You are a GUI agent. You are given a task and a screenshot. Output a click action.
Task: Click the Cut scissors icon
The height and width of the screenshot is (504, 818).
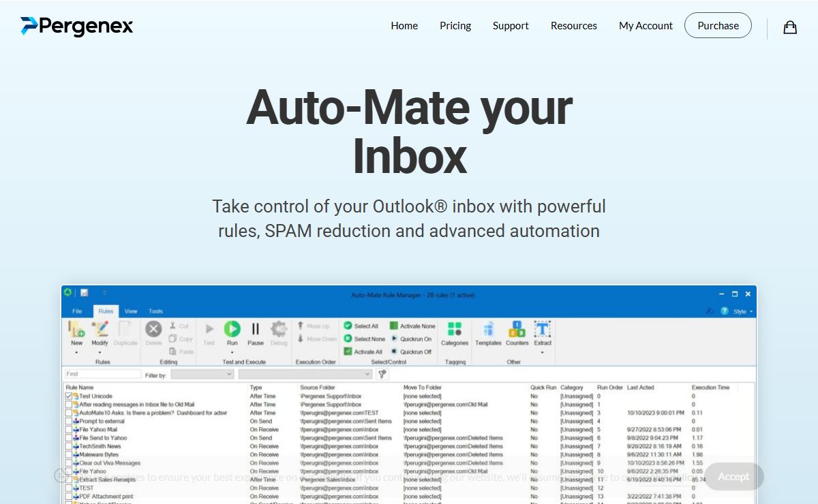click(173, 326)
